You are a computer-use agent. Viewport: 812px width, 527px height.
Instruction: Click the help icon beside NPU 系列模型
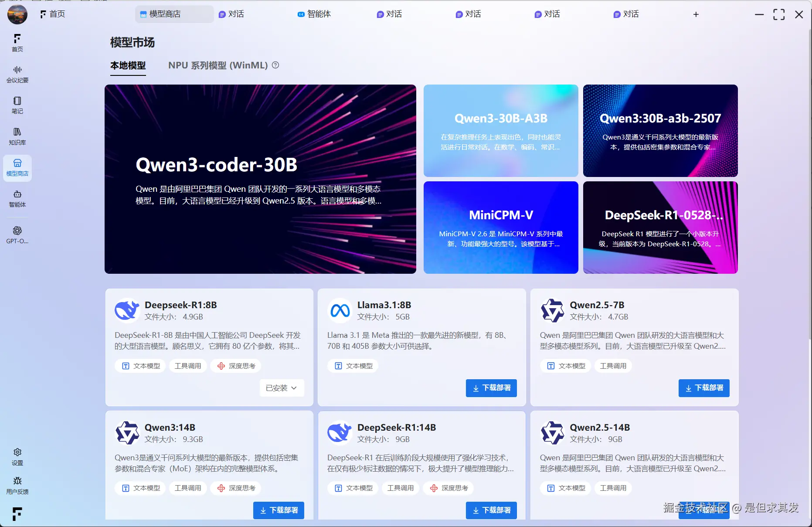[275, 65]
